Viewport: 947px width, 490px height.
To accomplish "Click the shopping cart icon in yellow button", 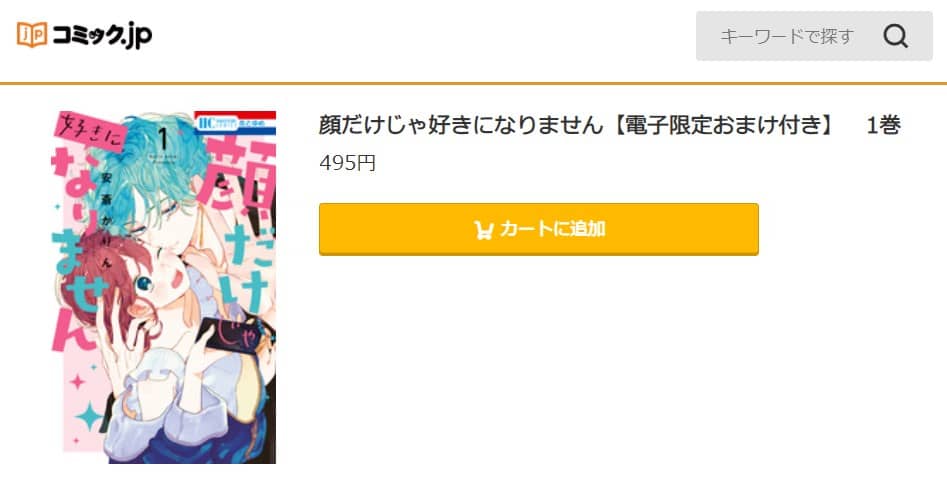I will pyautogui.click(x=484, y=230).
